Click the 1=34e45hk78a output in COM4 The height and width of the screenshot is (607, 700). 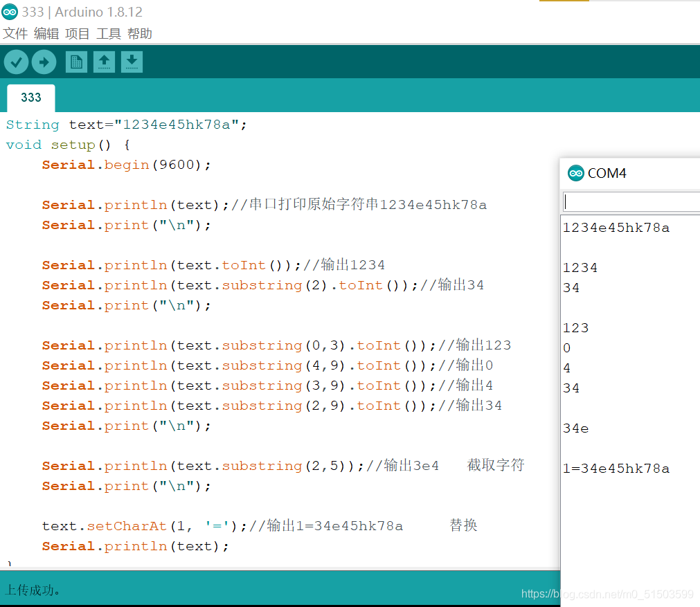pos(616,469)
